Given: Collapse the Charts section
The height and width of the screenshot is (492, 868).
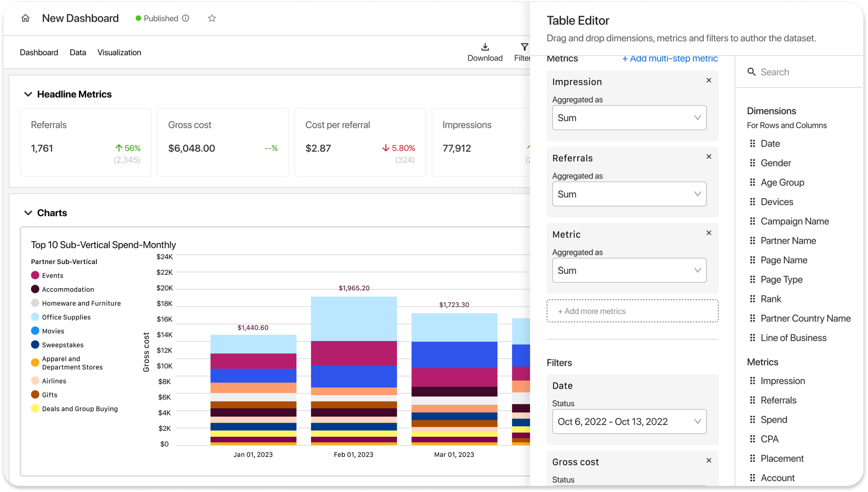Looking at the screenshot, I should coord(28,213).
